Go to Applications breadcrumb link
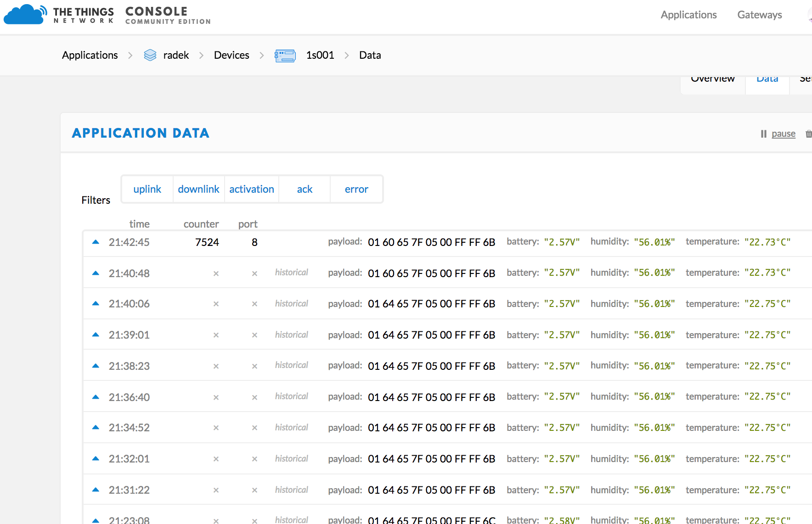The width and height of the screenshot is (812, 524). tap(90, 55)
